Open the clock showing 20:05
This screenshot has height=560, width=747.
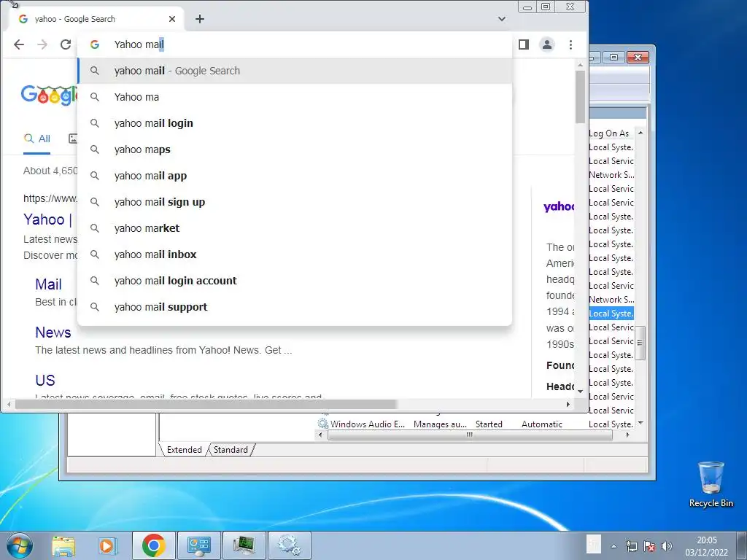click(706, 546)
